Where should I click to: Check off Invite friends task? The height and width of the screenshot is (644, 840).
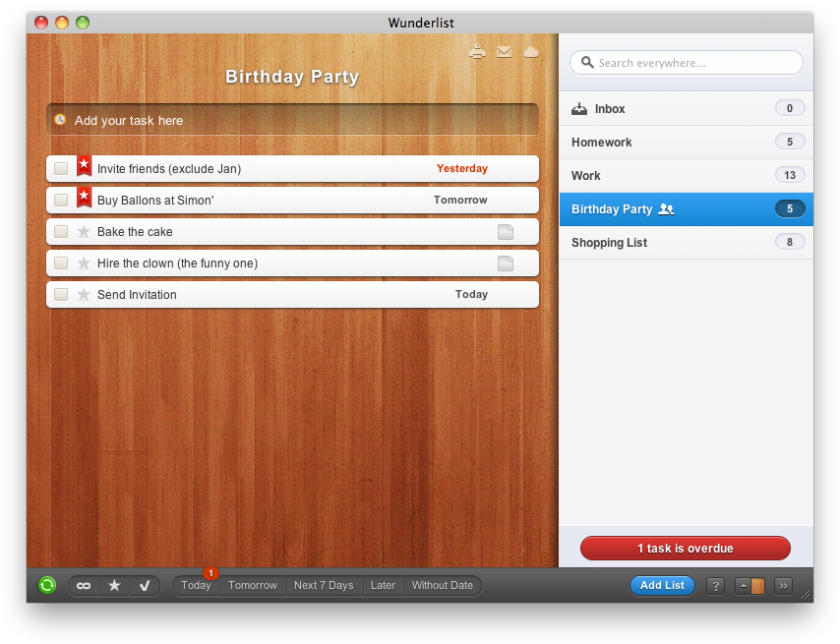(x=61, y=169)
